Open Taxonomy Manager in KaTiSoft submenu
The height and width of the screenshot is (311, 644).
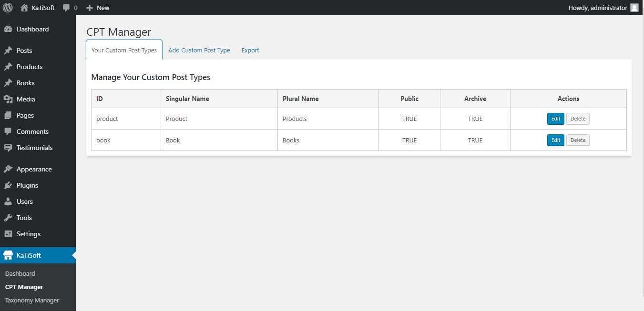click(x=32, y=301)
